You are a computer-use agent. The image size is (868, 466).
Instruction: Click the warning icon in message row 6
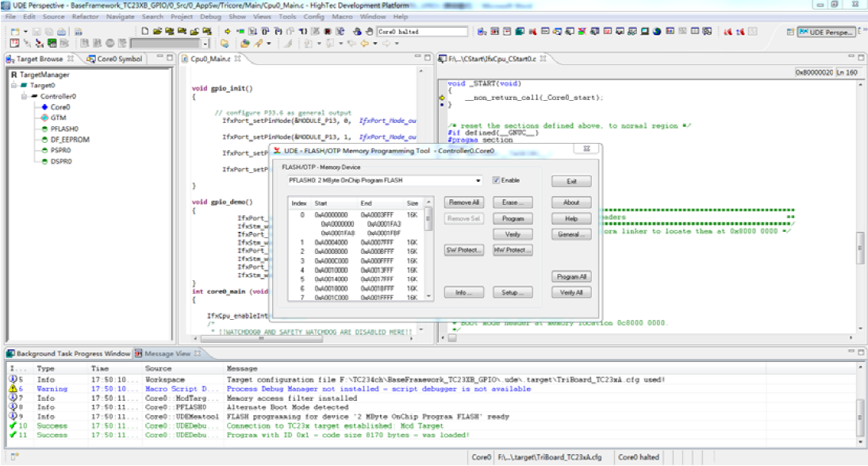point(13,389)
